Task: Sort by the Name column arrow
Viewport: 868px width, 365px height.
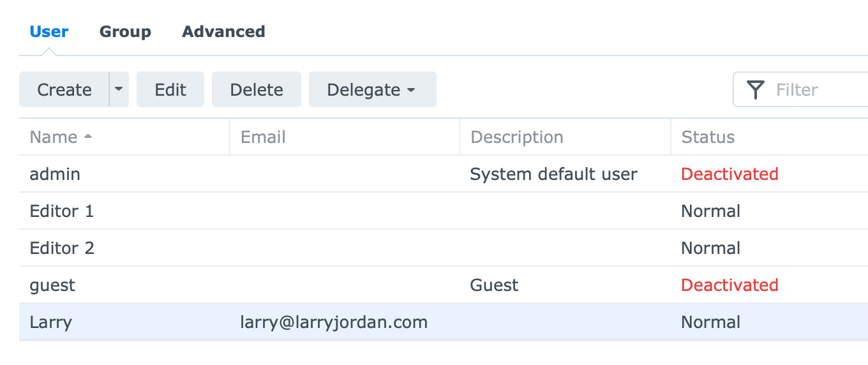Action: [88, 137]
